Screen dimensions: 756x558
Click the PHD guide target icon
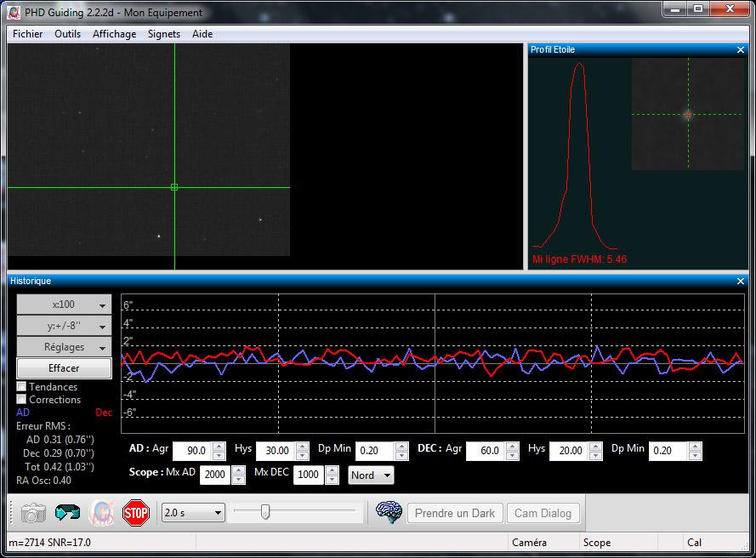point(102,512)
